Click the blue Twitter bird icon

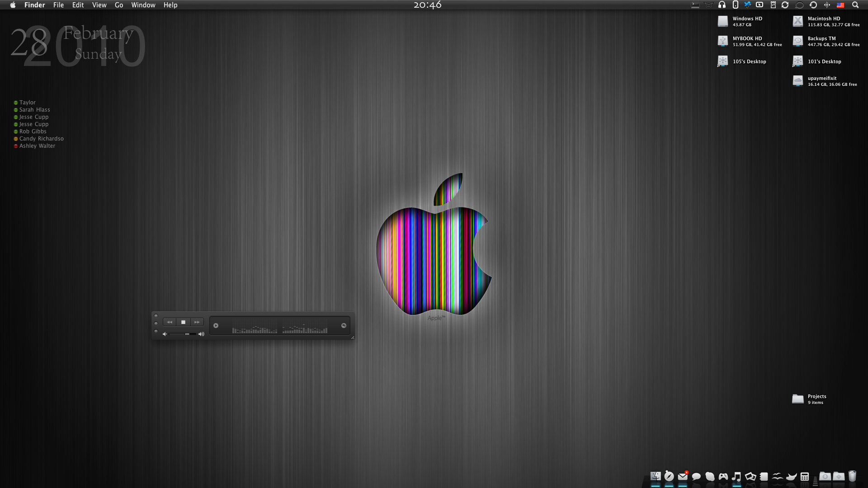tap(747, 5)
